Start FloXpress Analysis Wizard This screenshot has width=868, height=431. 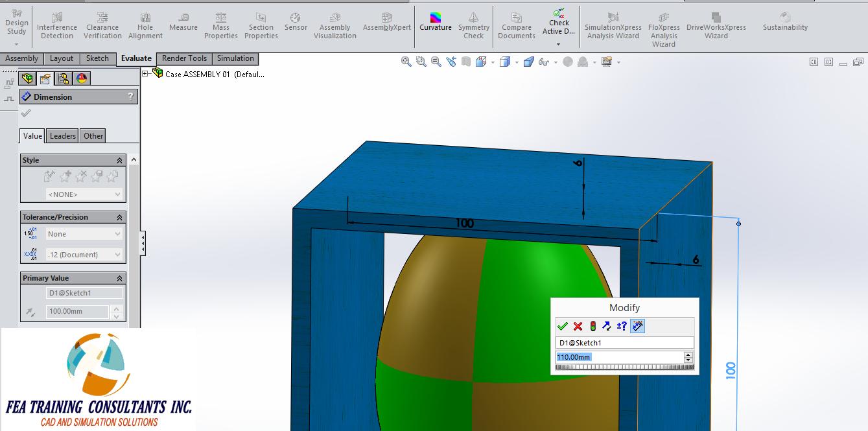coord(664,30)
